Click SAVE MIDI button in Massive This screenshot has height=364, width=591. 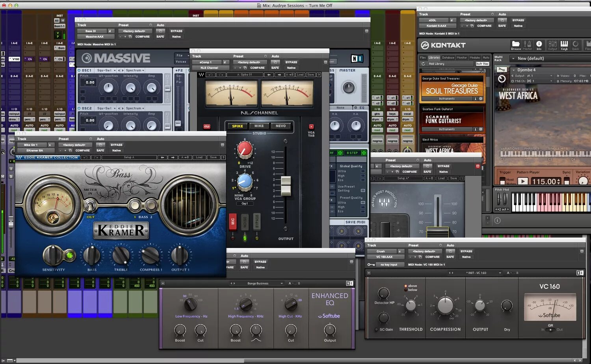click(355, 222)
